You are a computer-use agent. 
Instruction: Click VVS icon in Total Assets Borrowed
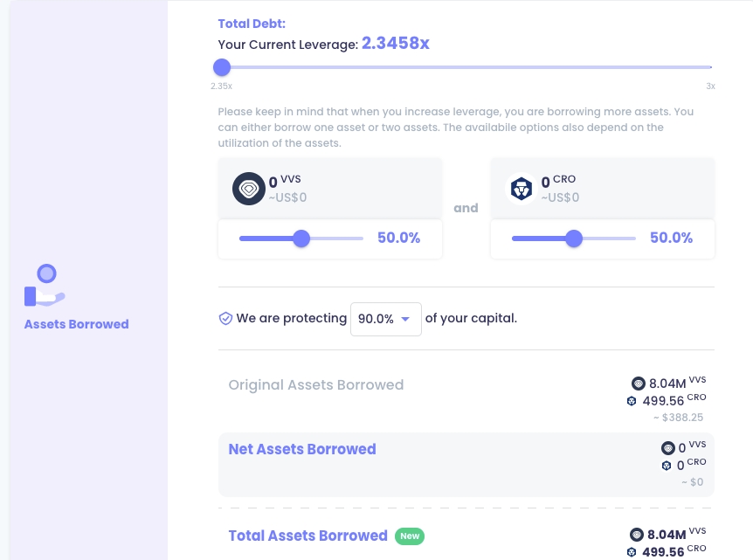point(637,535)
